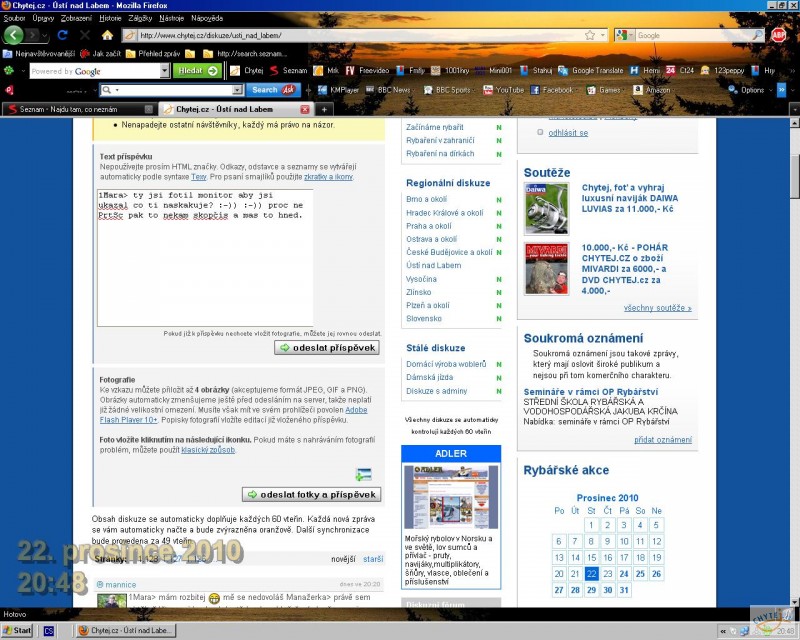Open the new tab with the plus button
This screenshot has width=800, height=640.
point(323,109)
